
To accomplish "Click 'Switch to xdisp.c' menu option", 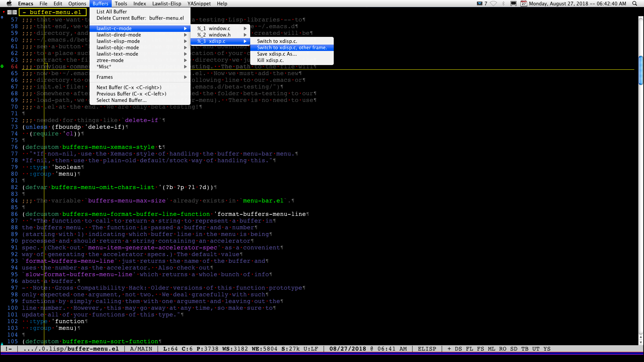I will (276, 41).
